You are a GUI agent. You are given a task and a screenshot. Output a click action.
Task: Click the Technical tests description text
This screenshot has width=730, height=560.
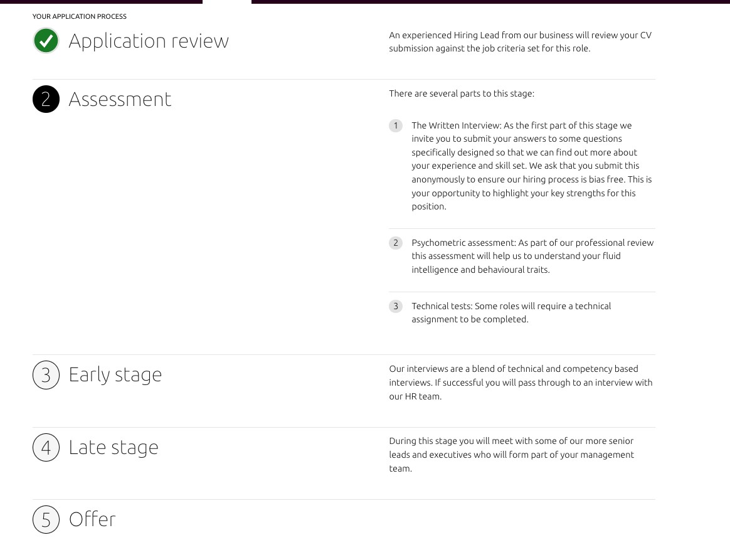coord(511,312)
